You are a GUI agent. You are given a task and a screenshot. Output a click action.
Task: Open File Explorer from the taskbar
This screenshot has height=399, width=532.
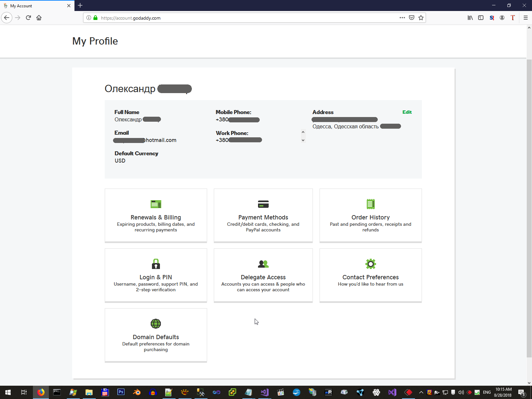[x=89, y=392]
